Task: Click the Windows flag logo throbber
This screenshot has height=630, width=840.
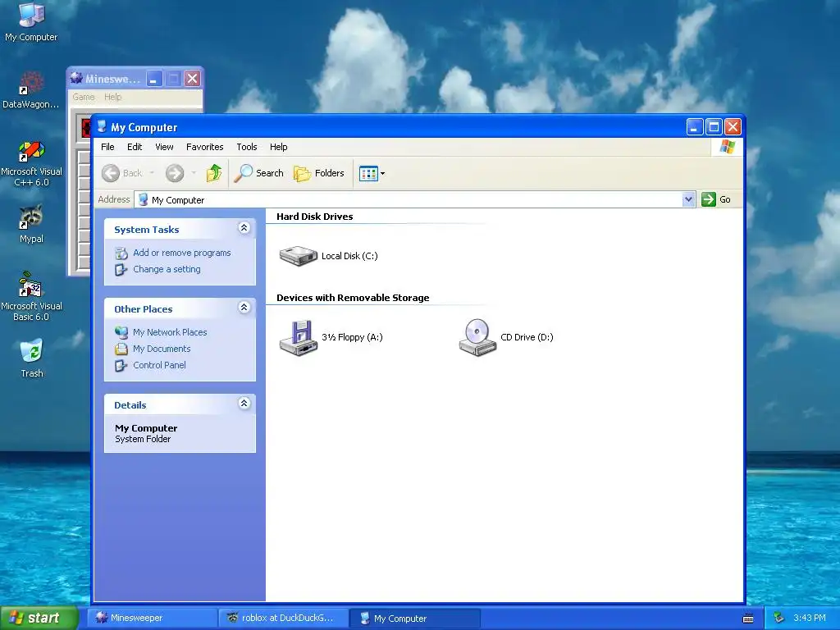Action: (728, 147)
